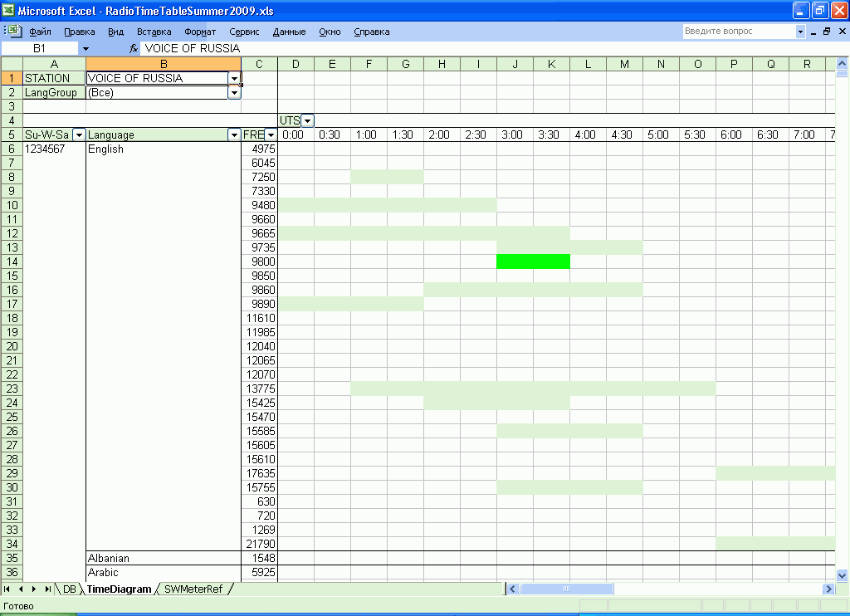Open the Окно menu
Viewport: 850px width, 616px height.
(330, 32)
